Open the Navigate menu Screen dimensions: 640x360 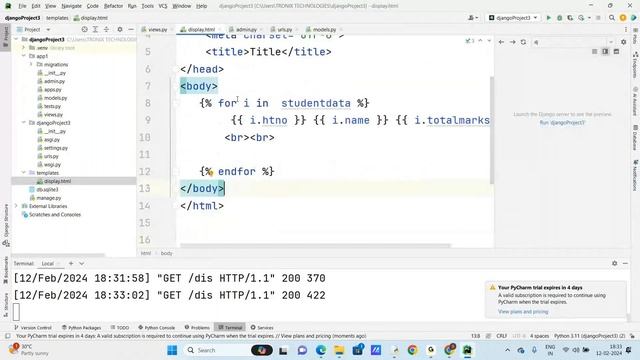[x=71, y=6]
